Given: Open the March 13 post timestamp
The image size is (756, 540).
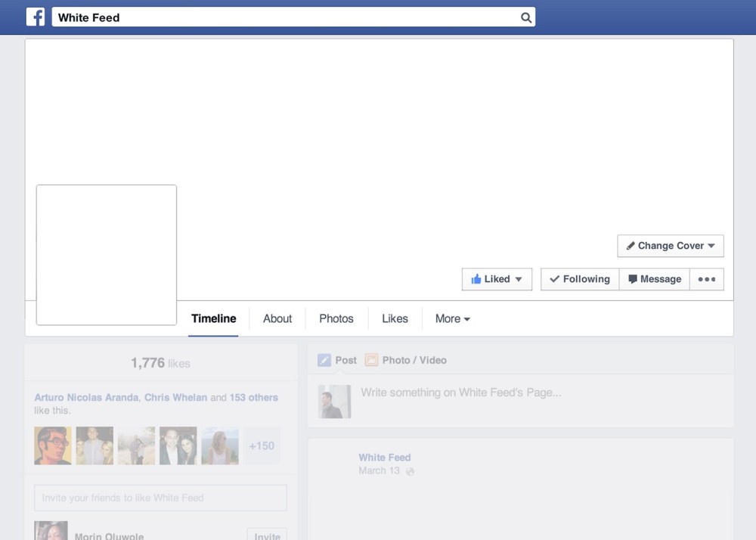Looking at the screenshot, I should click(x=379, y=470).
